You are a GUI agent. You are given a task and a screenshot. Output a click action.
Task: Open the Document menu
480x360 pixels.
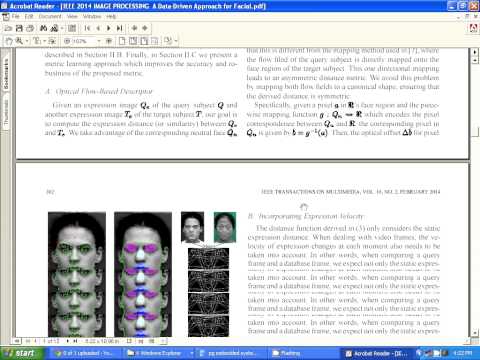pos(50,16)
